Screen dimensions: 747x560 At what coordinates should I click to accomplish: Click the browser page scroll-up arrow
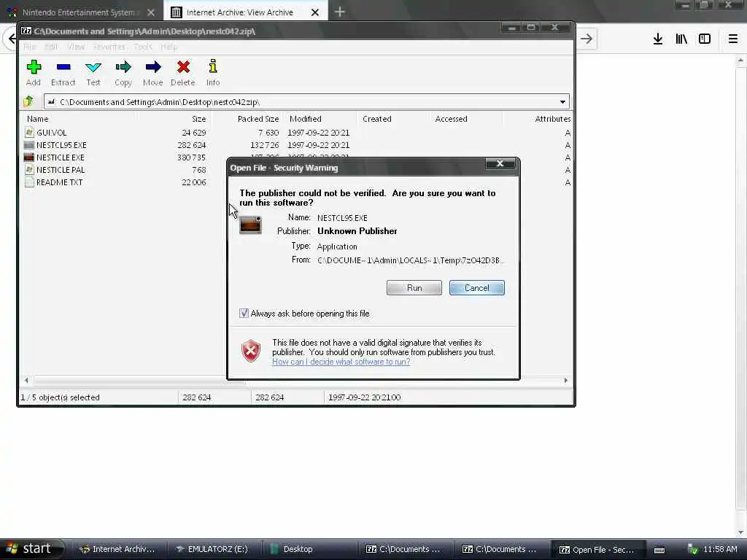[740, 61]
